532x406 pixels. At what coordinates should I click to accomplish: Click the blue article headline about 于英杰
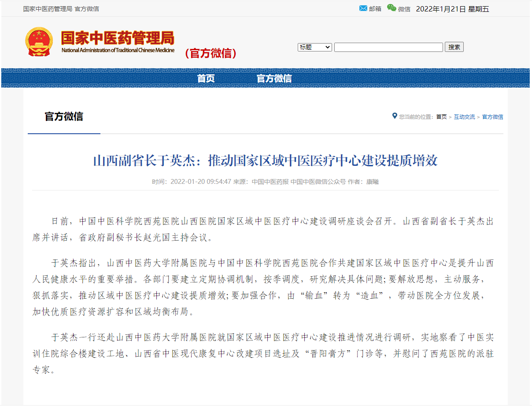[265, 161]
